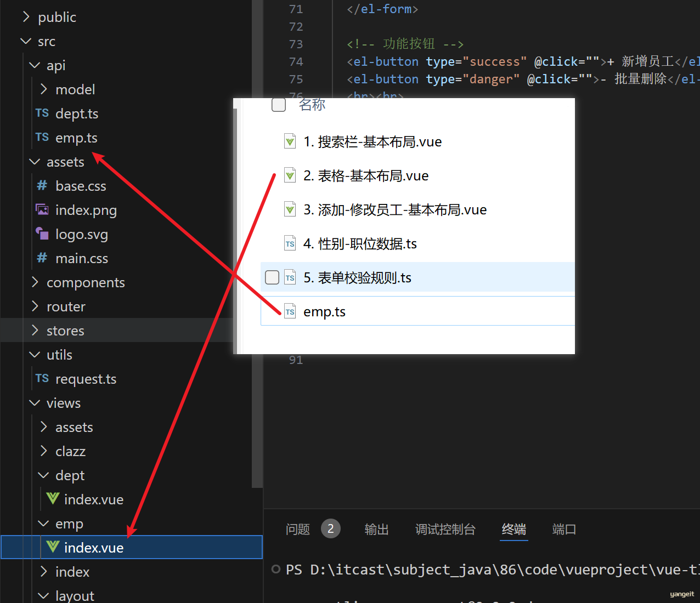Click the image icon next to index.png

click(x=42, y=209)
